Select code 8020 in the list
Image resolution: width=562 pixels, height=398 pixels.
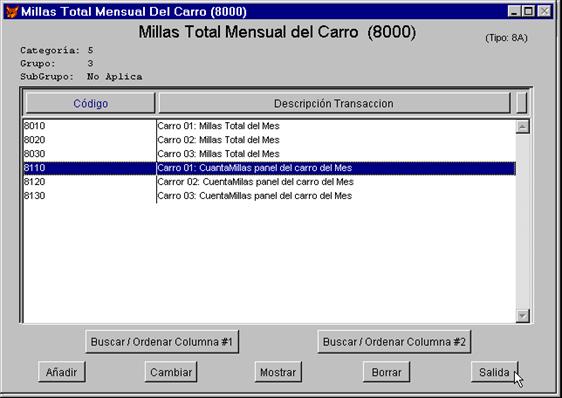tap(34, 140)
